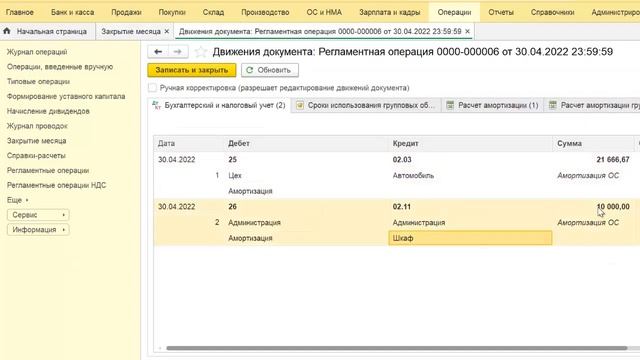640x360 pixels.
Task: Select credit account 02.03 cell
Action: point(402,160)
